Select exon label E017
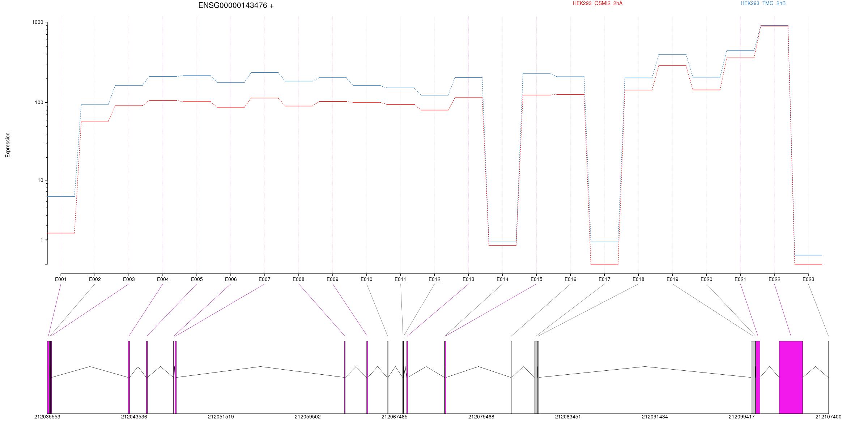Viewport: 868px width, 434px height. click(604, 279)
